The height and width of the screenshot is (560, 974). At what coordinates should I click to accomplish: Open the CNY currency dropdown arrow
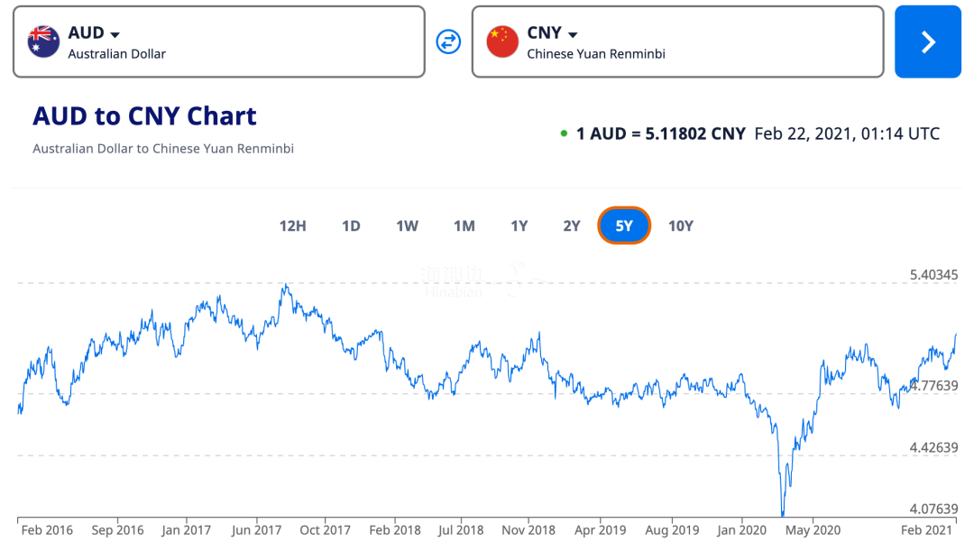point(573,34)
